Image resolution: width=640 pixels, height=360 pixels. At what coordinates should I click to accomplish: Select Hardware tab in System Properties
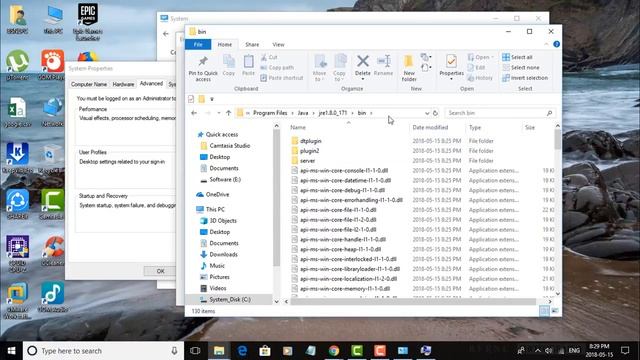(x=123, y=84)
